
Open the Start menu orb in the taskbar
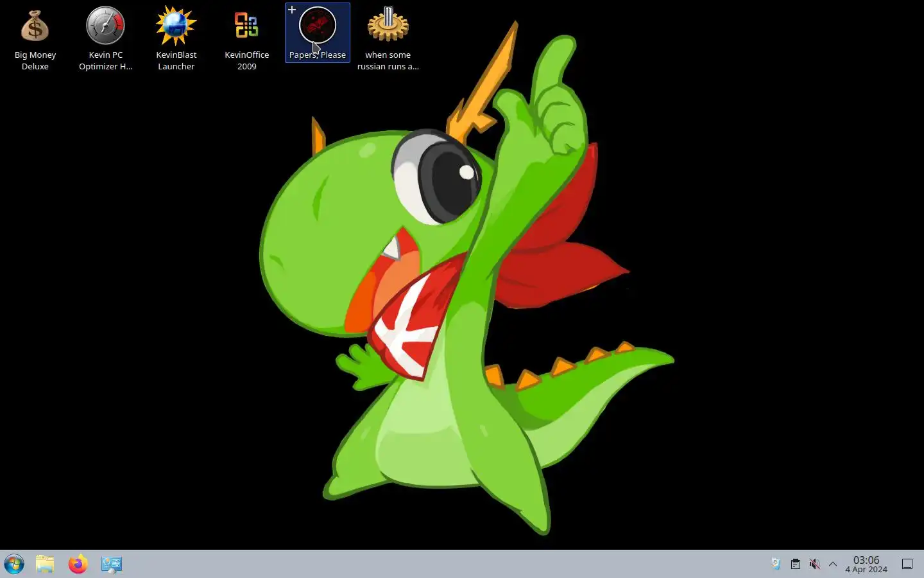coord(14,564)
